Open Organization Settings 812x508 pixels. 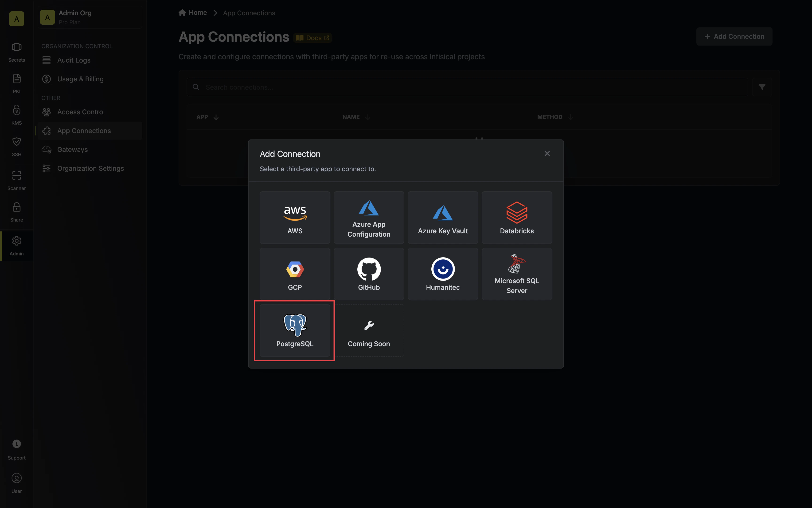[x=90, y=168]
